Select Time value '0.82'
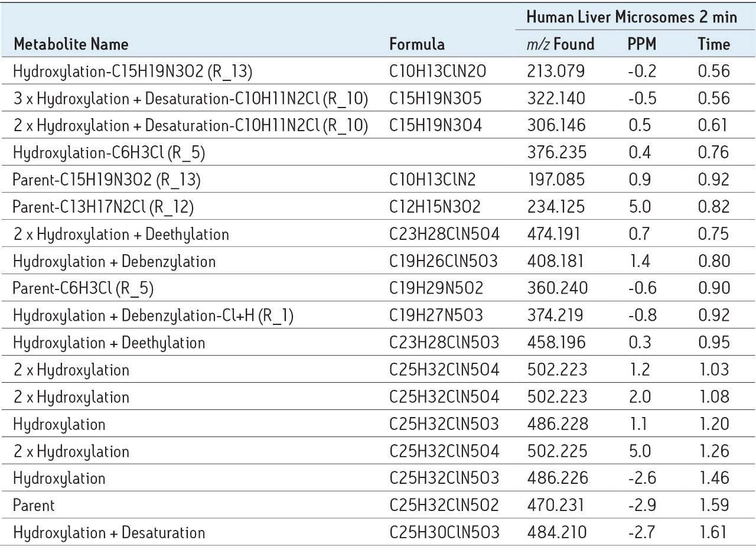Screen dimensions: 756x550 [x=713, y=207]
